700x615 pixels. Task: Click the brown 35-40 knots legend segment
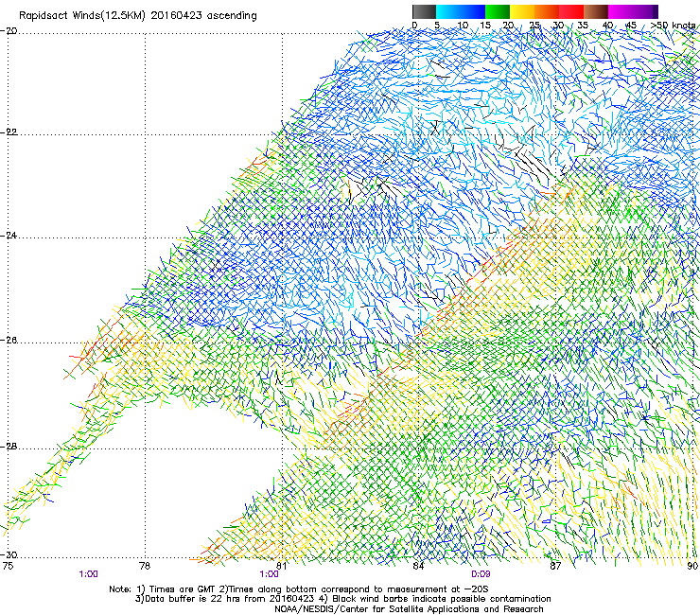point(596,11)
